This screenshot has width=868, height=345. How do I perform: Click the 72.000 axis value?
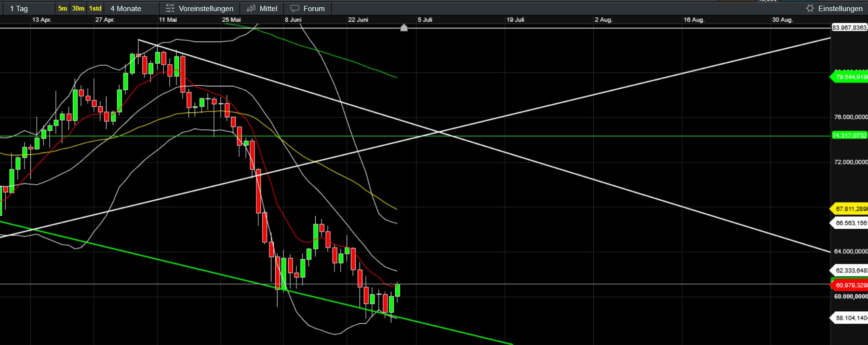point(851,162)
